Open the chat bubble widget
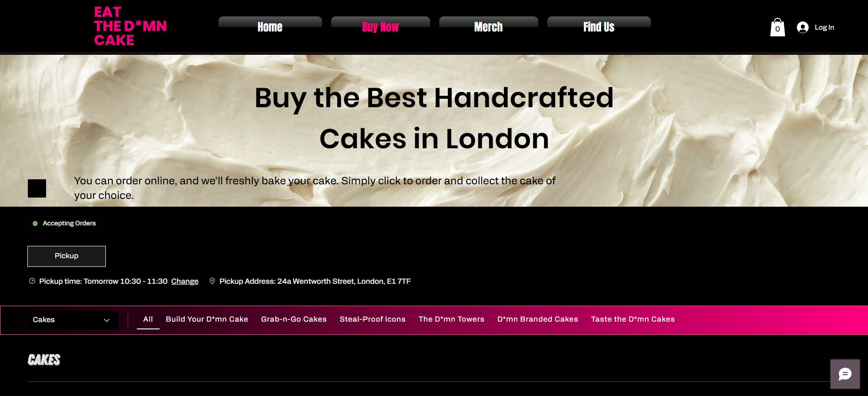 (x=845, y=374)
